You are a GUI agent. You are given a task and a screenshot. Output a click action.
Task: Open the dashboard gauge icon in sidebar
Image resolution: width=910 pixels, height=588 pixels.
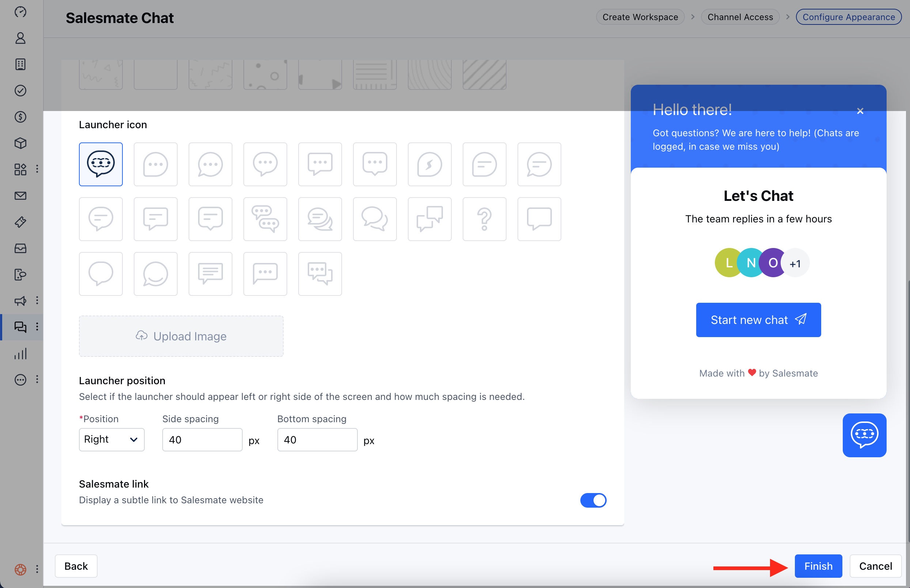(x=20, y=12)
